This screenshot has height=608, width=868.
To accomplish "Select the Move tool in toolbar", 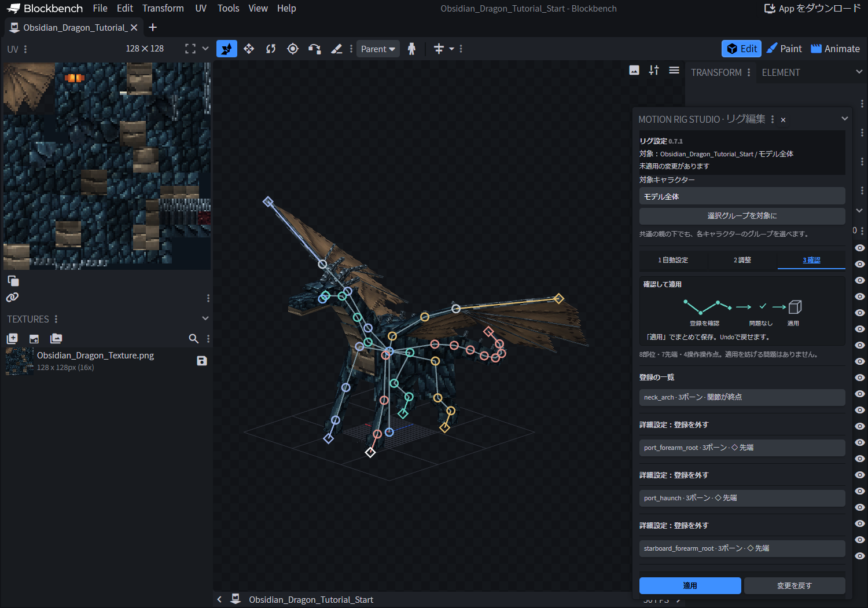I will 227,49.
